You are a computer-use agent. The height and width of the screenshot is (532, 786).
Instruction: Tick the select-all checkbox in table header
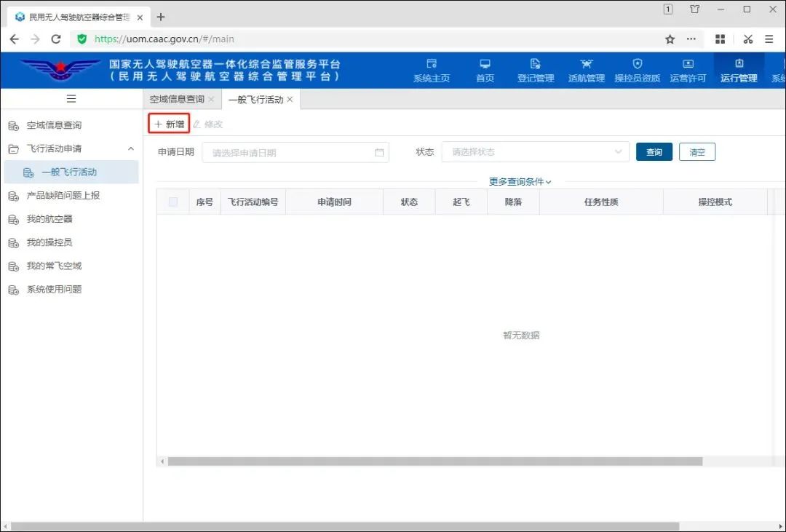click(x=173, y=202)
